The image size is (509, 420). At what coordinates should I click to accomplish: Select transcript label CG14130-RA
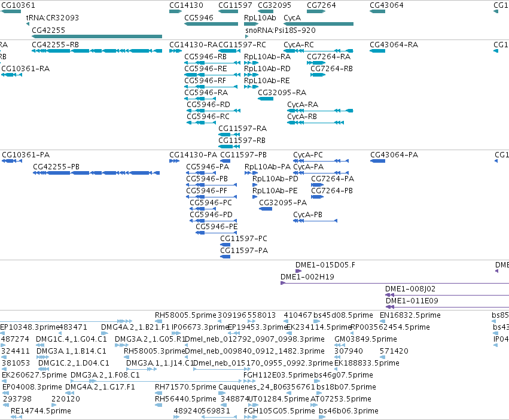(x=193, y=44)
